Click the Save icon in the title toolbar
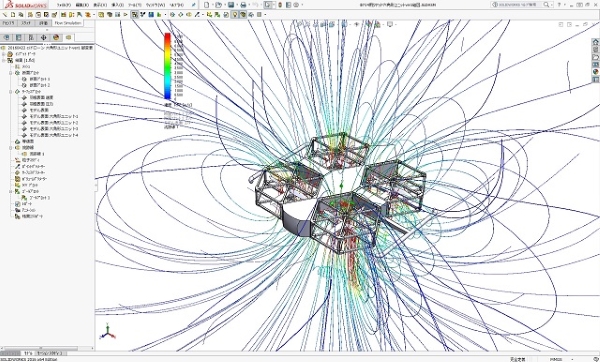The image size is (600, 362). coord(231,5)
